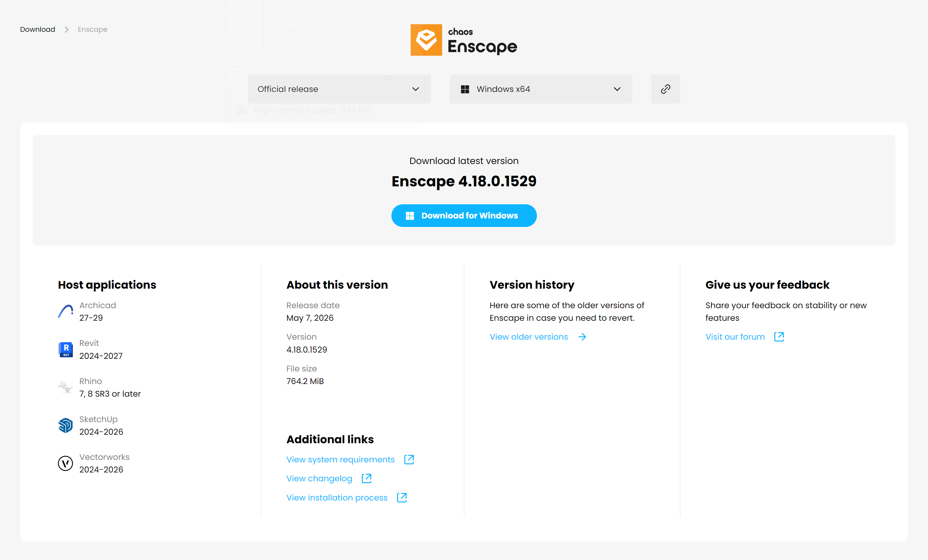Click the external link icon beside View changelog
Viewport: 928px width, 560px height.
click(367, 478)
